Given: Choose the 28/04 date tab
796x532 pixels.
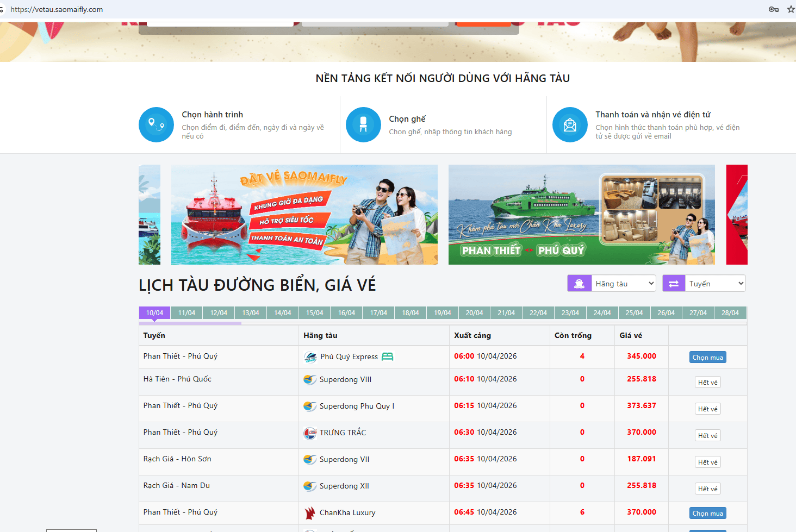Looking at the screenshot, I should pyautogui.click(x=730, y=313).
